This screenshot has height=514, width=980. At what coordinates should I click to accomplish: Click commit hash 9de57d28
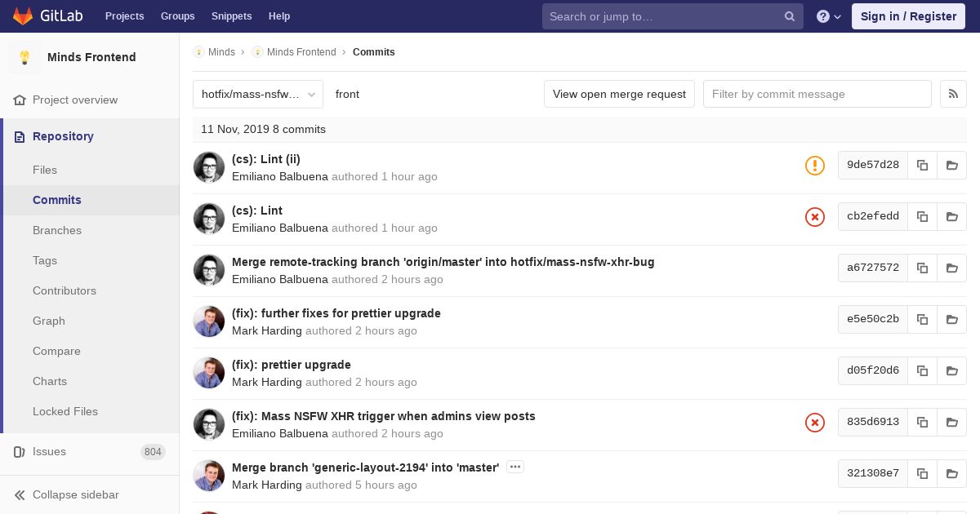pyautogui.click(x=873, y=165)
